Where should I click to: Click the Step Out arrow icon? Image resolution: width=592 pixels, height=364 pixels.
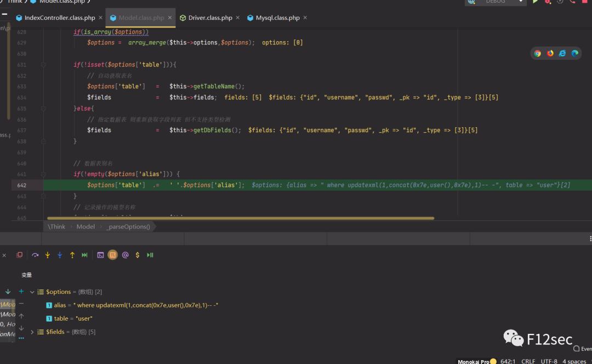(72, 255)
